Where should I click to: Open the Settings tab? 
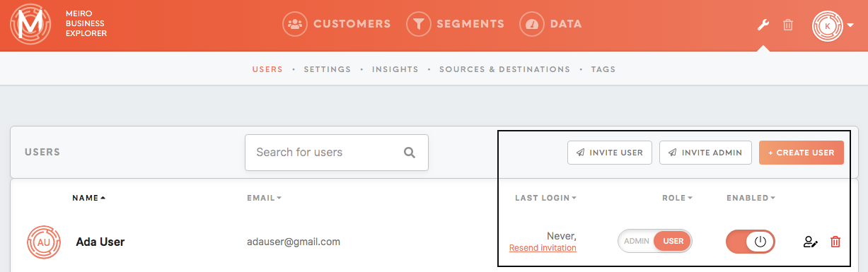point(328,69)
